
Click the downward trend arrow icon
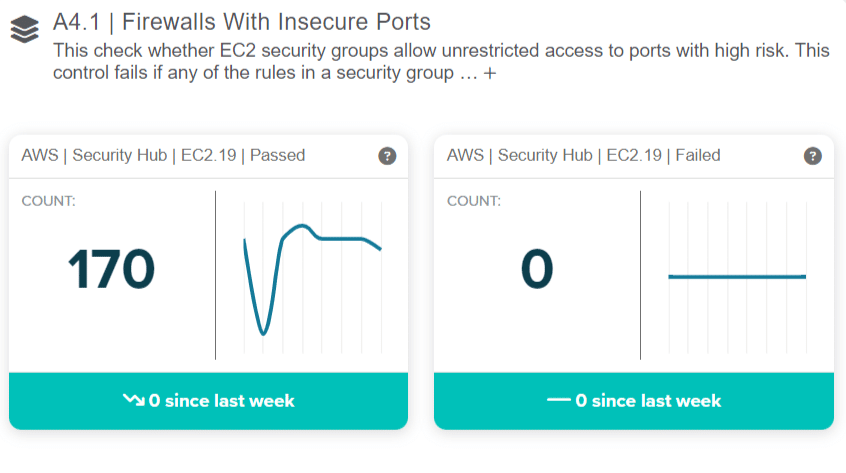(x=133, y=401)
